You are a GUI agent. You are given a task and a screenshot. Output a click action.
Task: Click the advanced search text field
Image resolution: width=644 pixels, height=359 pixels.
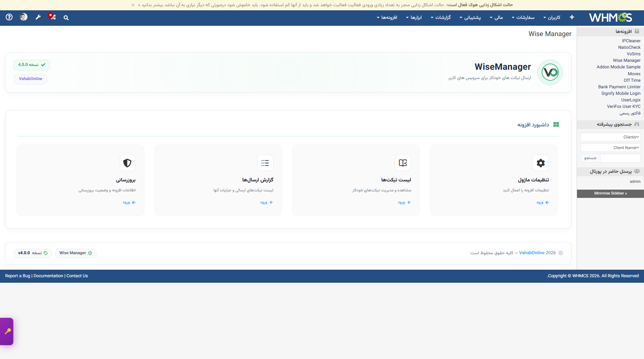coord(620,158)
